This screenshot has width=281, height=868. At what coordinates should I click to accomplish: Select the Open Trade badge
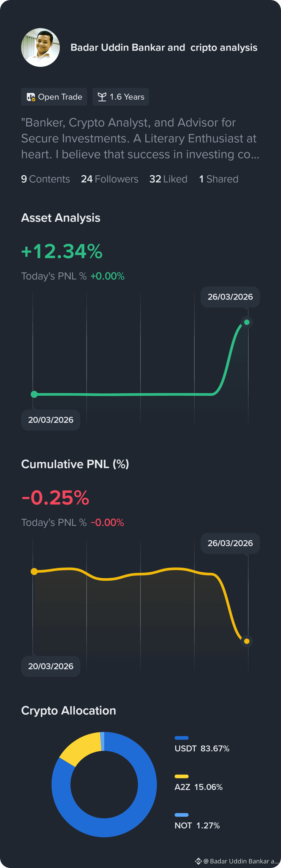(x=54, y=97)
